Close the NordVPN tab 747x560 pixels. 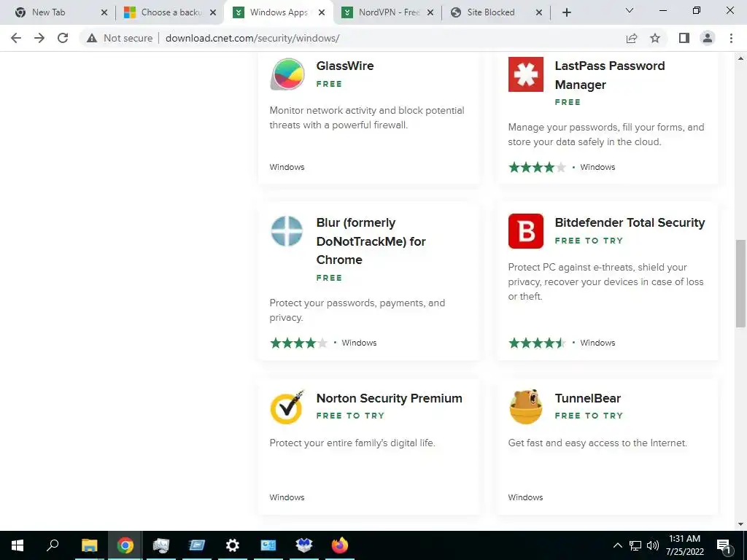point(430,12)
